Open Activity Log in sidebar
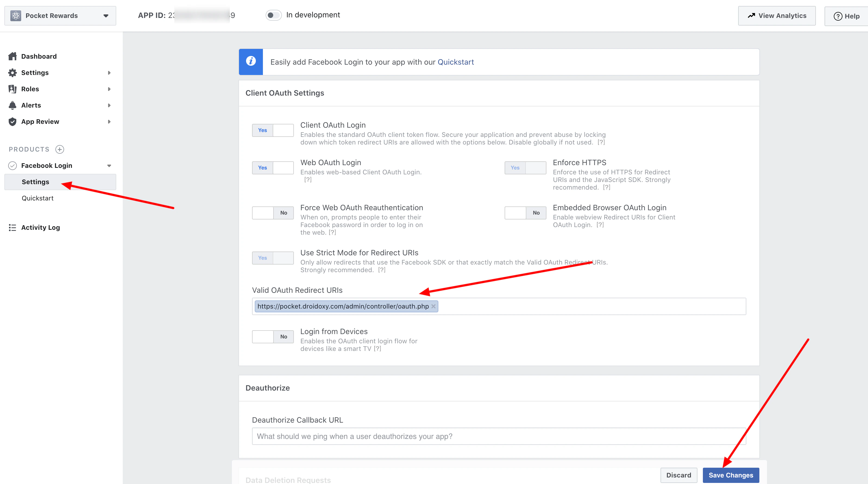The image size is (868, 484). 40,228
